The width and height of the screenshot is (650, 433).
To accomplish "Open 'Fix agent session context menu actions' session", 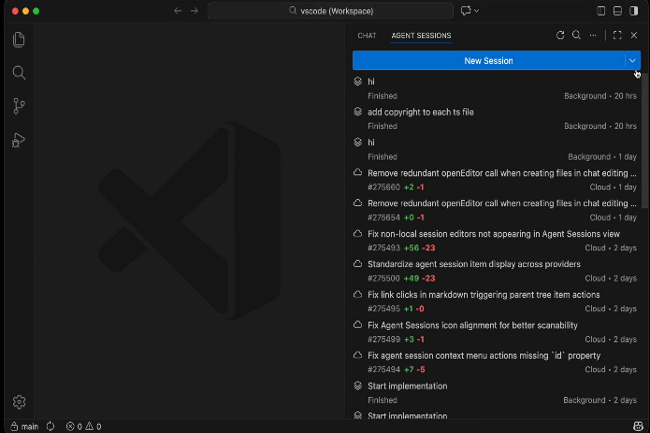I will pyautogui.click(x=497, y=362).
